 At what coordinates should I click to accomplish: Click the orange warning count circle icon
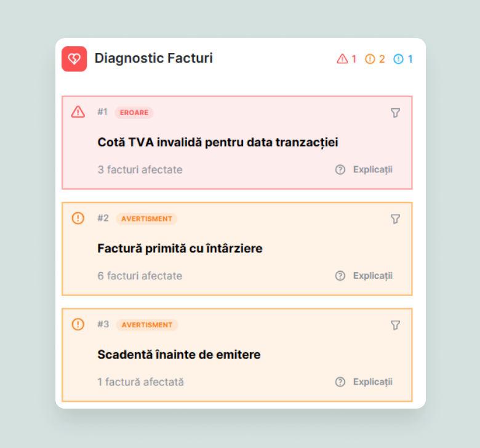coord(370,59)
